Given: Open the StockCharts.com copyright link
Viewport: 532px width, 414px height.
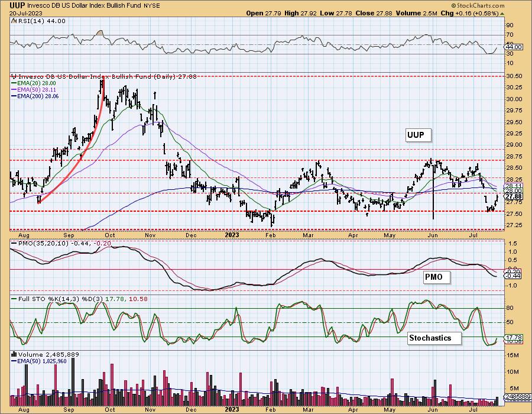Looking at the screenshot, I should pyautogui.click(x=478, y=5).
